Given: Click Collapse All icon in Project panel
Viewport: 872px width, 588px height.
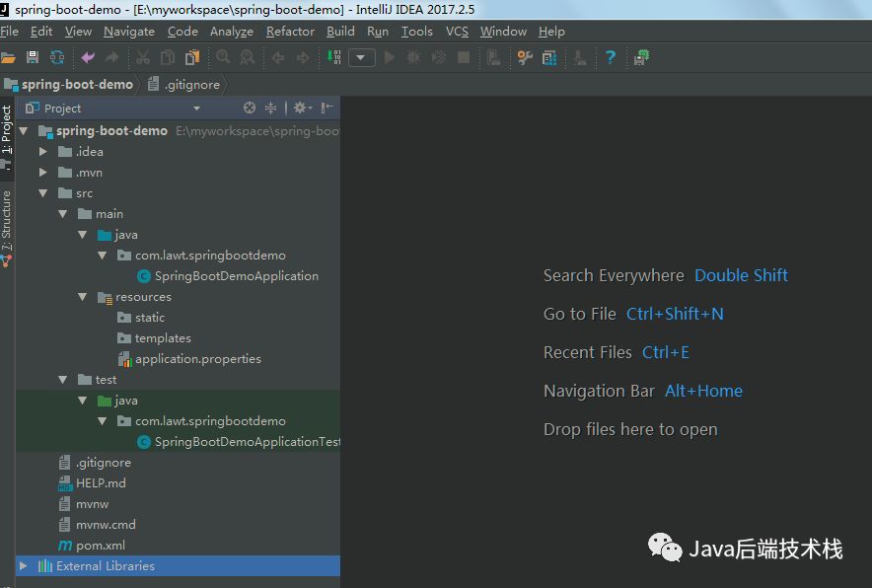Looking at the screenshot, I should pos(270,108).
